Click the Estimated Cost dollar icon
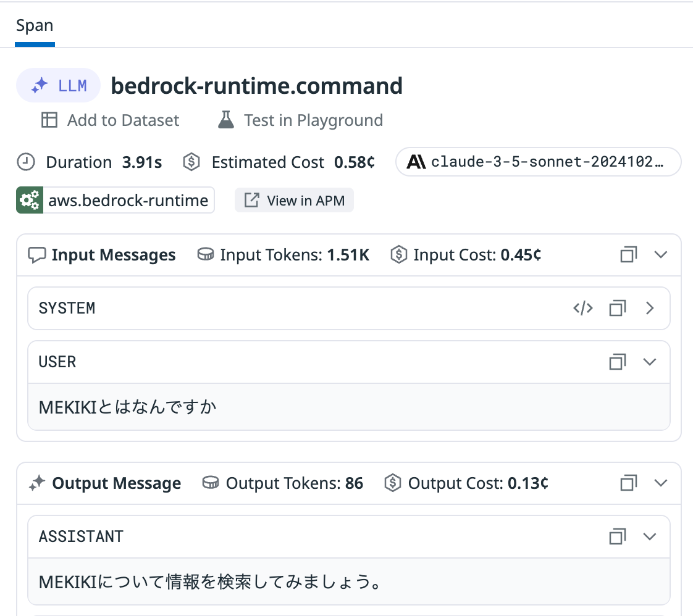Screen dimensions: 693x616 click(191, 162)
